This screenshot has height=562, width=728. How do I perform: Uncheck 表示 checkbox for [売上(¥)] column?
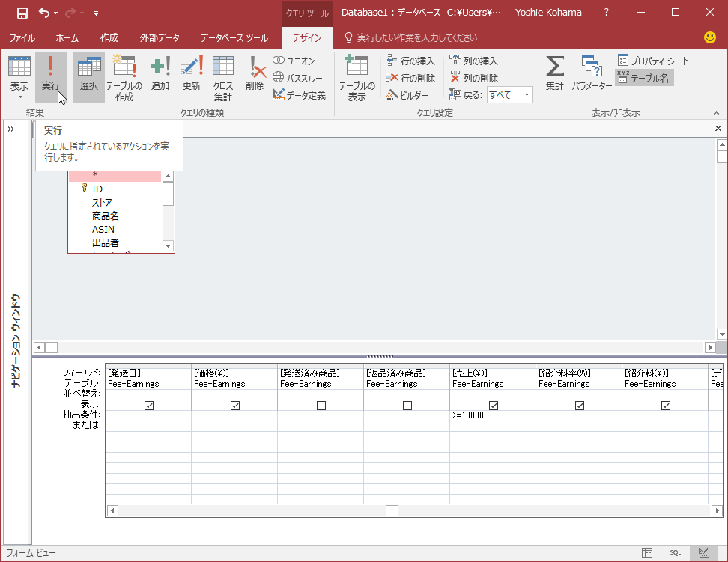(x=494, y=406)
